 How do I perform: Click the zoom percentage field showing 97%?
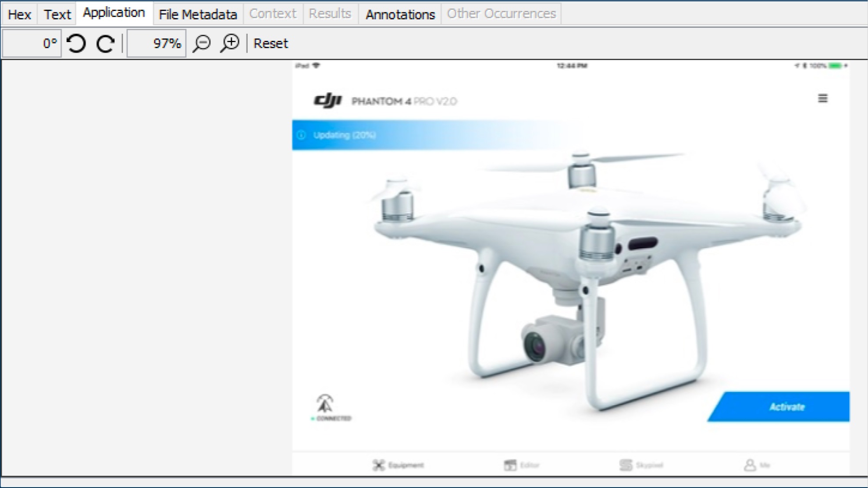click(157, 43)
